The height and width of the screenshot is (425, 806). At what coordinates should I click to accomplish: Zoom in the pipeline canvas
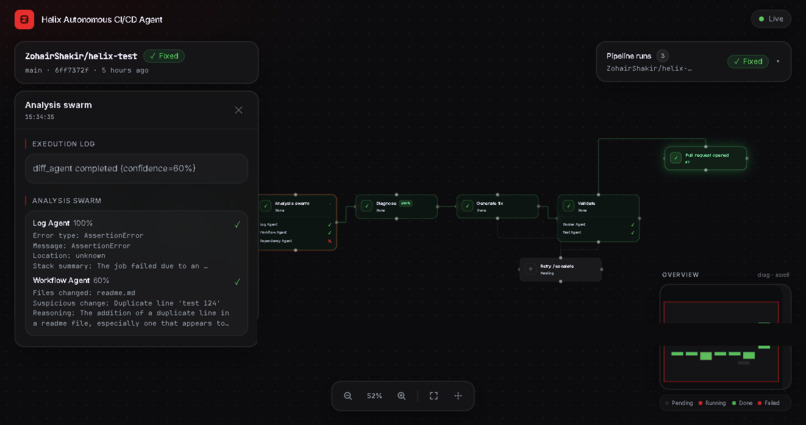[401, 396]
